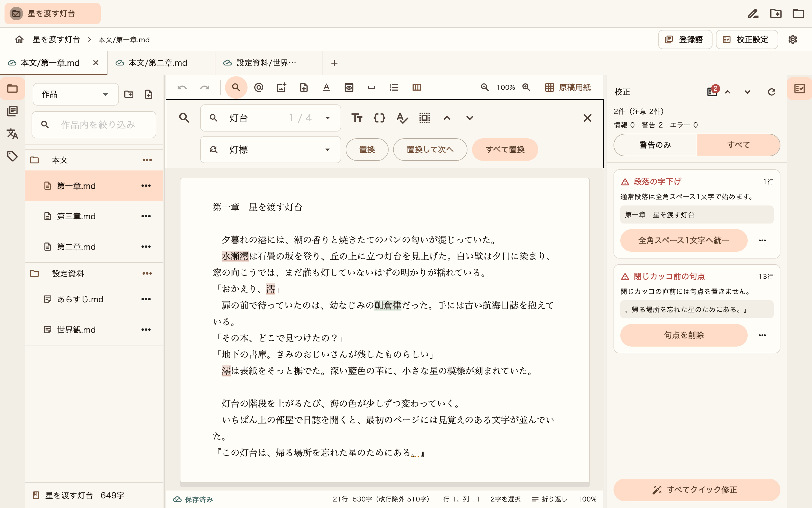Open replace history dropdown for 灯標
This screenshot has width=812, height=508.
328,150
